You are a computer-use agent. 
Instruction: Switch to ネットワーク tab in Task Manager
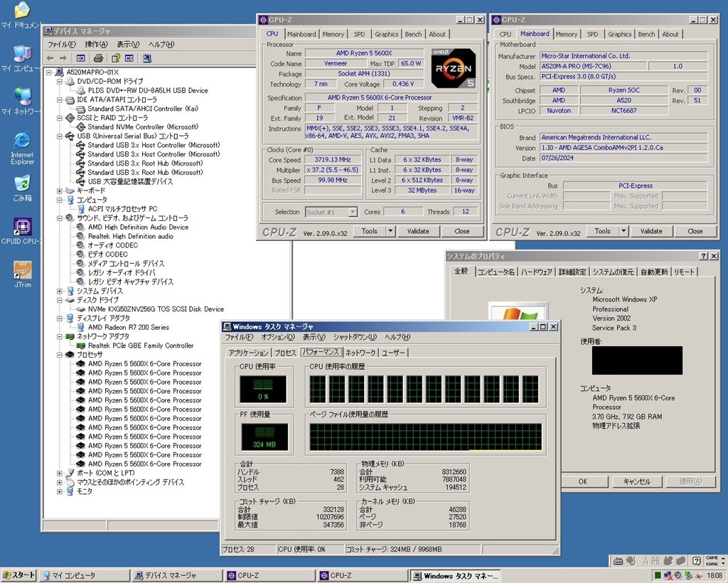[360, 353]
